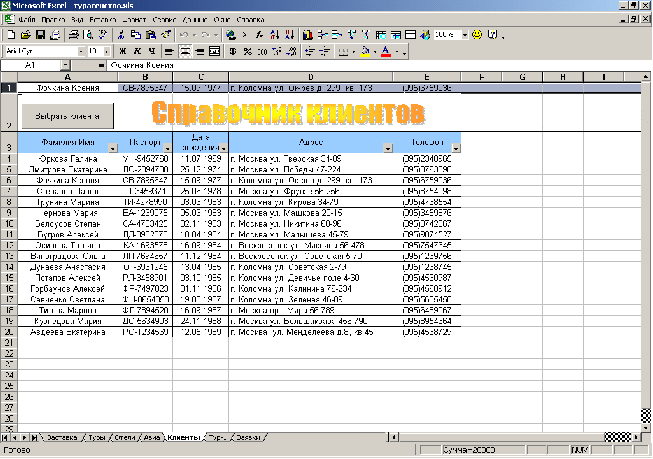Select the cell Орлова Галина
653x459 pixels.
point(68,159)
